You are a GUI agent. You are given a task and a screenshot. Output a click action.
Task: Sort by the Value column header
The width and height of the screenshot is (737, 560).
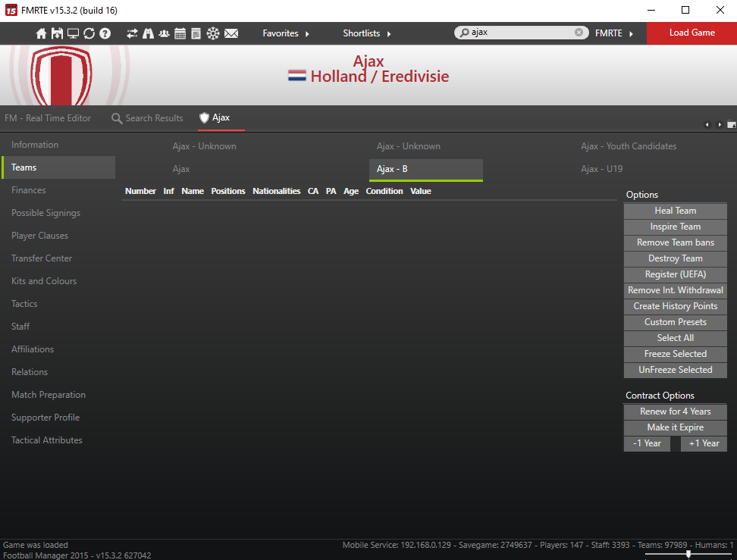click(421, 191)
